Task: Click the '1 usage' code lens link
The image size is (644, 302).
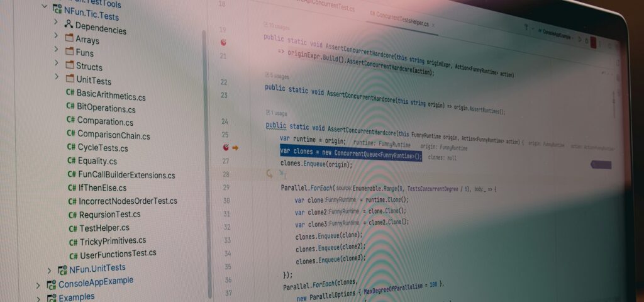Action: [277, 113]
